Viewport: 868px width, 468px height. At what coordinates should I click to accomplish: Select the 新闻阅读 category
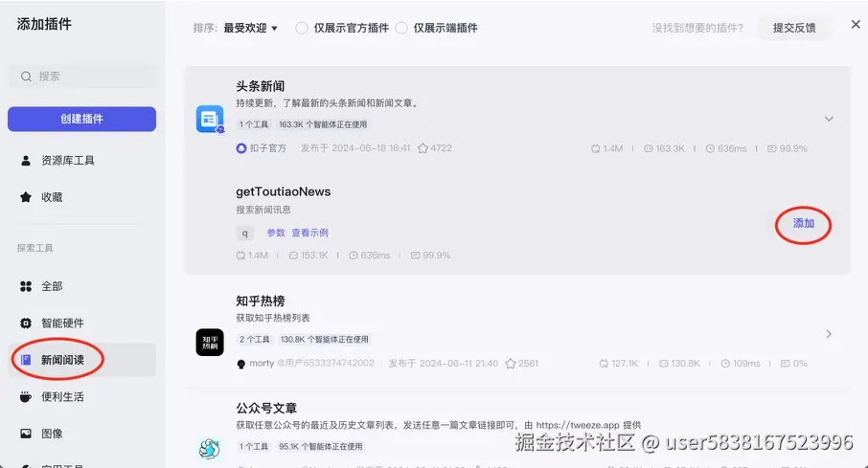82,360
